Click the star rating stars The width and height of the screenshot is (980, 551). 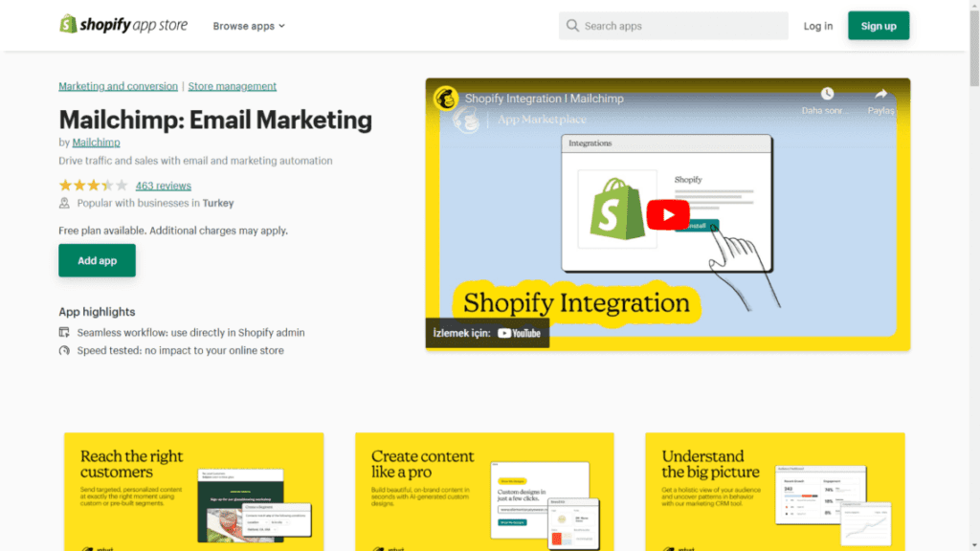pos(93,185)
